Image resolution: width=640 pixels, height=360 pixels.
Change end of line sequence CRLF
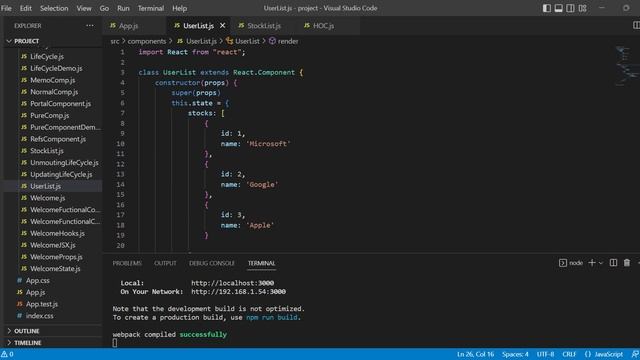[569, 354]
